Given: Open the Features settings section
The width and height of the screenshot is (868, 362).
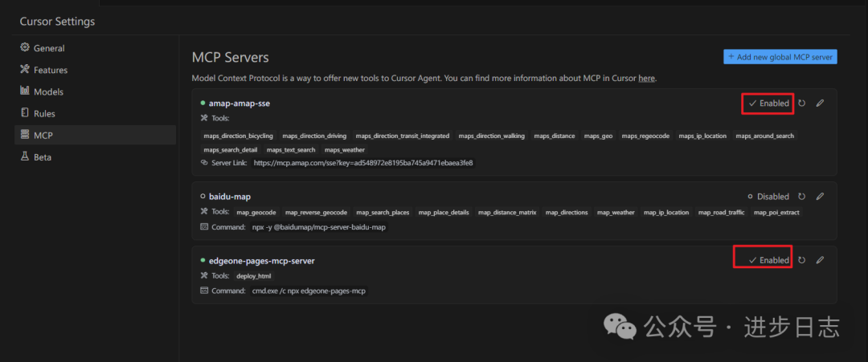Looking at the screenshot, I should click(x=95, y=70).
